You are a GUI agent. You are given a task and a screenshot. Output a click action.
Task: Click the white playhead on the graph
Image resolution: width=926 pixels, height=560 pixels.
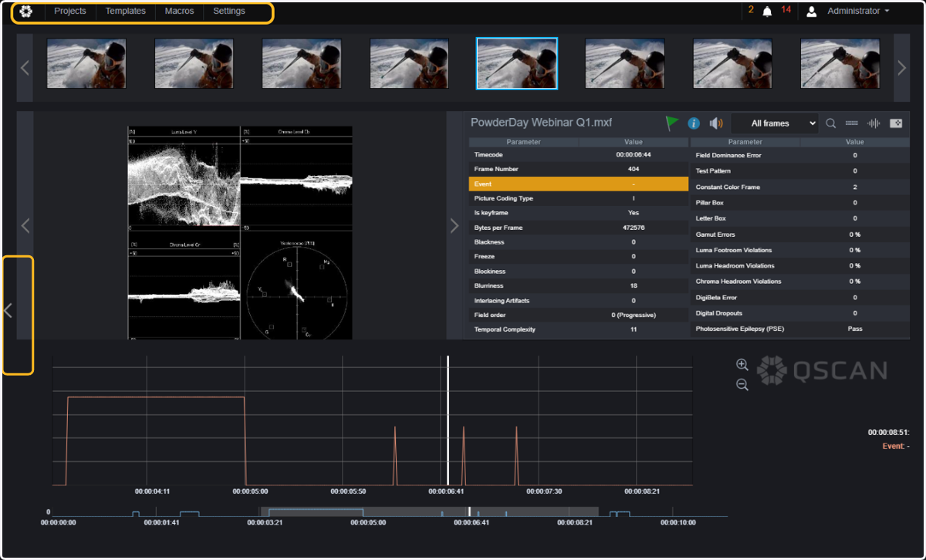pos(448,420)
